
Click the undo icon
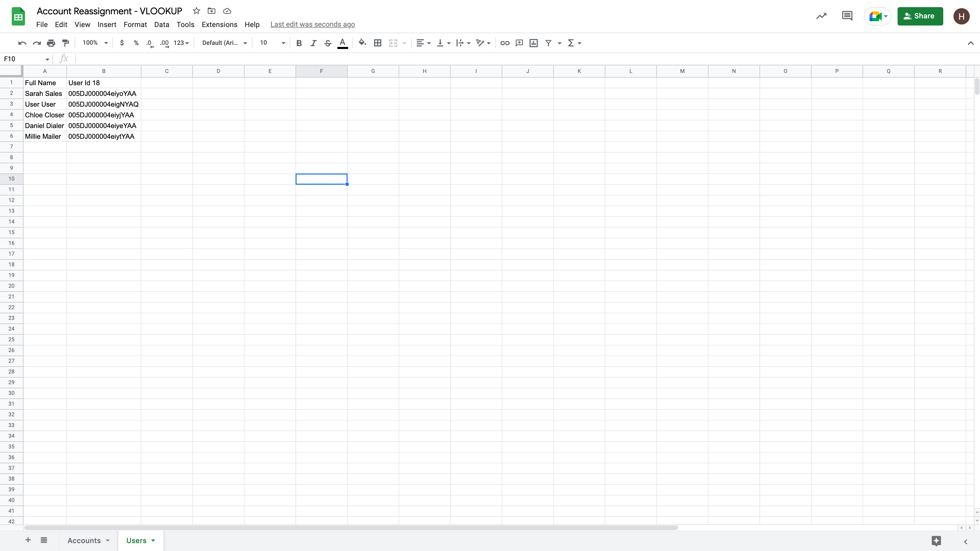coord(22,43)
